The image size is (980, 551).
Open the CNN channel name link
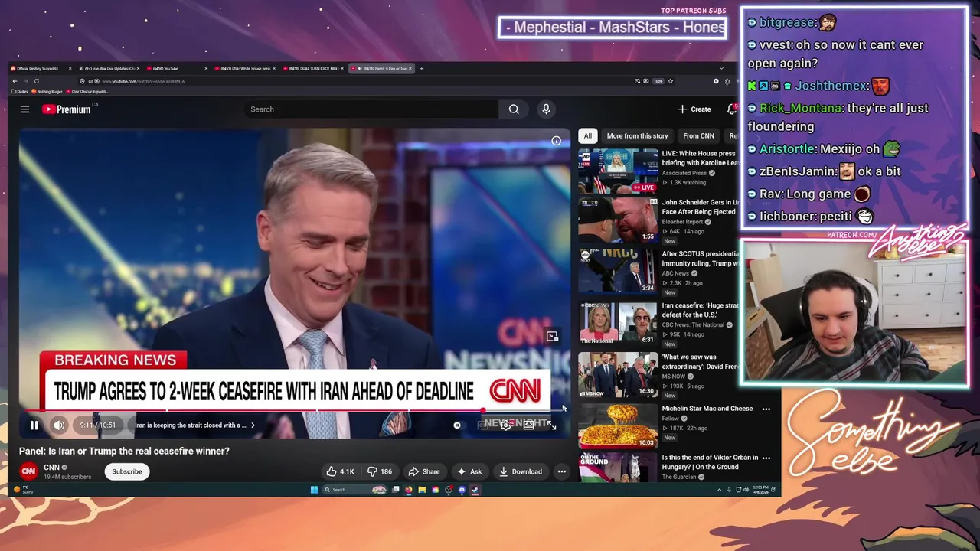(x=51, y=467)
